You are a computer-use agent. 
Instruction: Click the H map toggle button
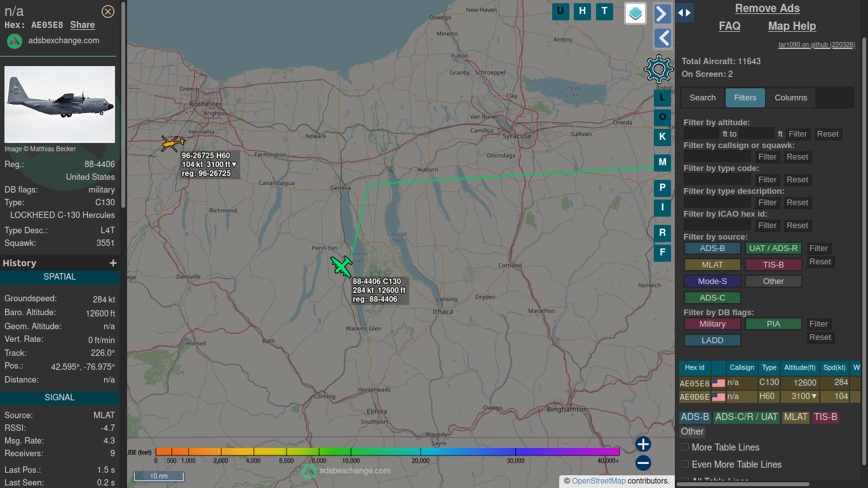pos(582,11)
